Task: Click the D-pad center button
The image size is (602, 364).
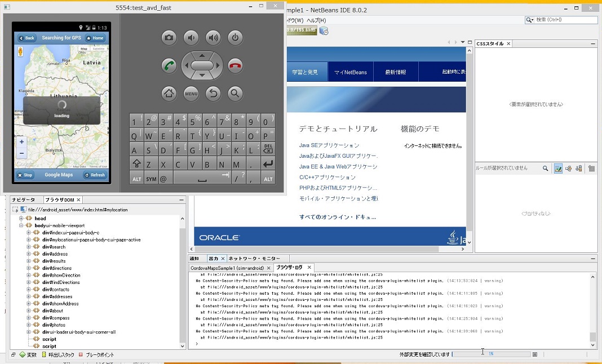Action: tap(202, 66)
